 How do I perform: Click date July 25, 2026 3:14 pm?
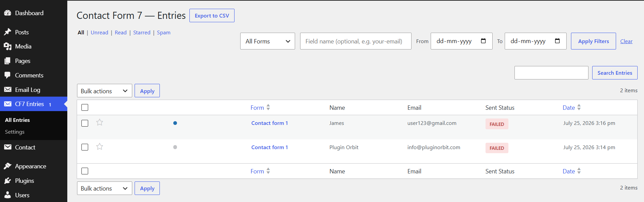589,147
